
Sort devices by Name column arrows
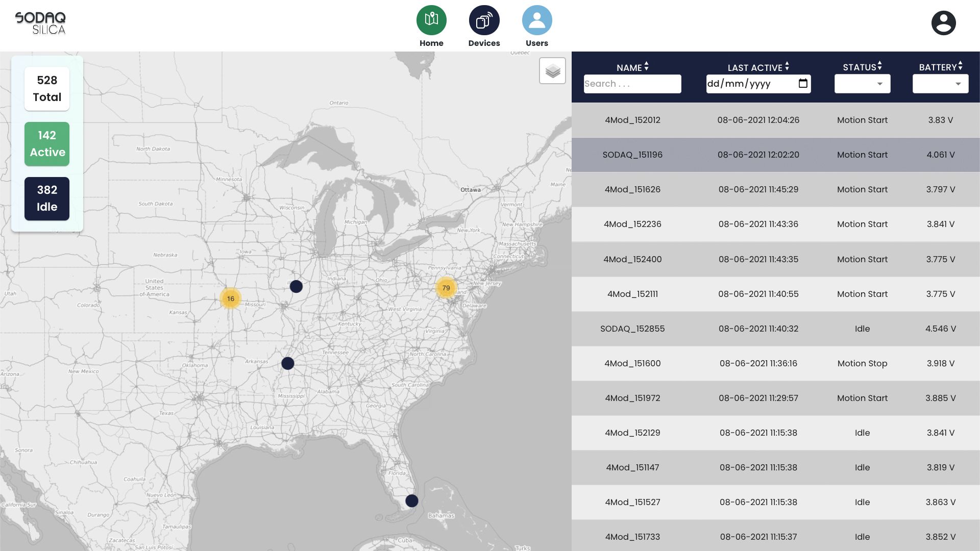[x=646, y=67]
